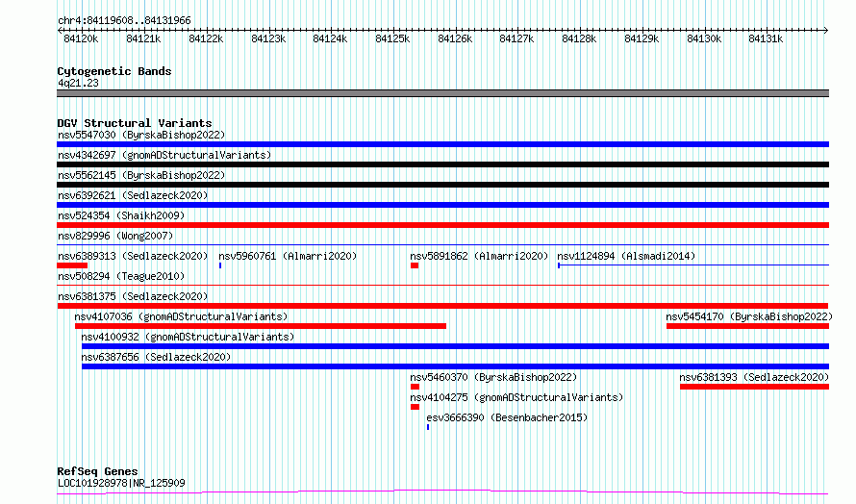This screenshot has height=504, width=856.
Task: Select the esv3666390 (Besenbacher2015) label
Action: [x=507, y=417]
